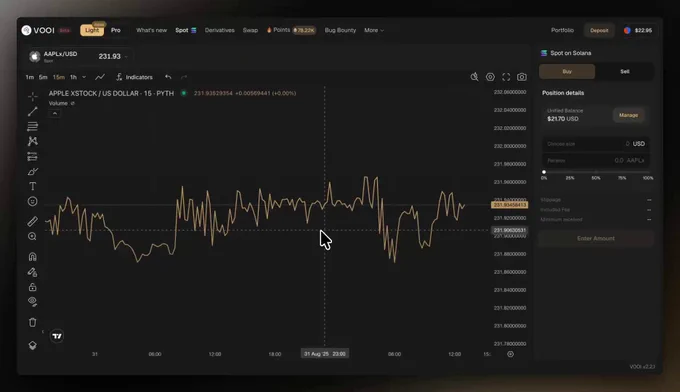The height and width of the screenshot is (392, 680).
Task: Undo the last chart action
Action: pyautogui.click(x=168, y=77)
